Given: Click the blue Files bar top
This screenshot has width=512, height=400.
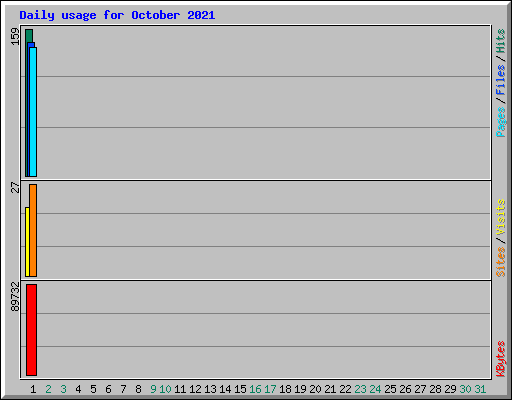Looking at the screenshot, I should (31, 45).
